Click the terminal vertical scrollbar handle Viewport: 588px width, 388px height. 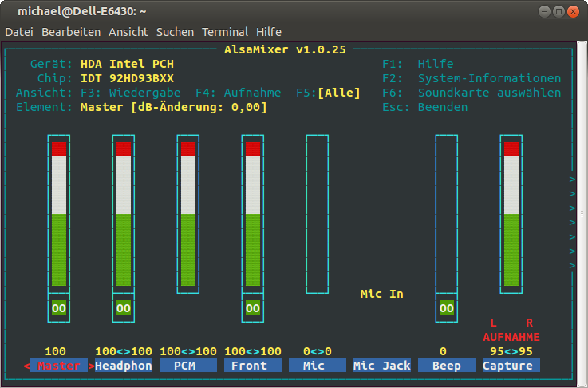[582, 214]
